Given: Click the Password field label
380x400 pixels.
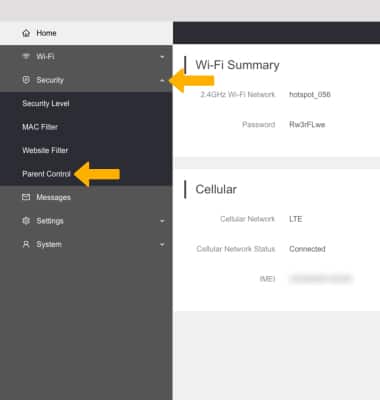Looking at the screenshot, I should pyautogui.click(x=259, y=125).
